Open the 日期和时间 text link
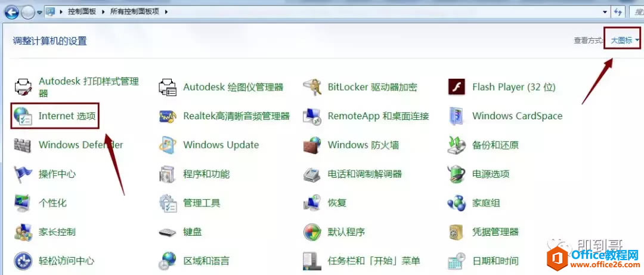644x275 pixels. [496, 261]
